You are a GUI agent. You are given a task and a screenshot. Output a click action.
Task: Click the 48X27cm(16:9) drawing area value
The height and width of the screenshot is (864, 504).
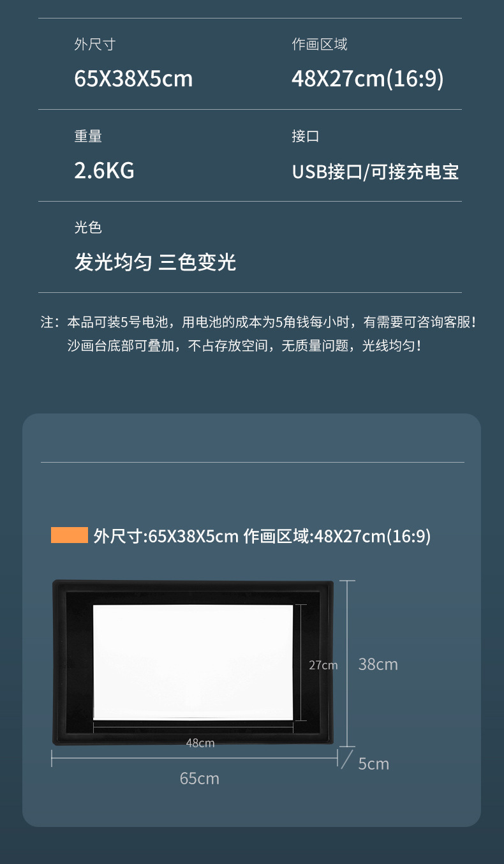pos(367,79)
